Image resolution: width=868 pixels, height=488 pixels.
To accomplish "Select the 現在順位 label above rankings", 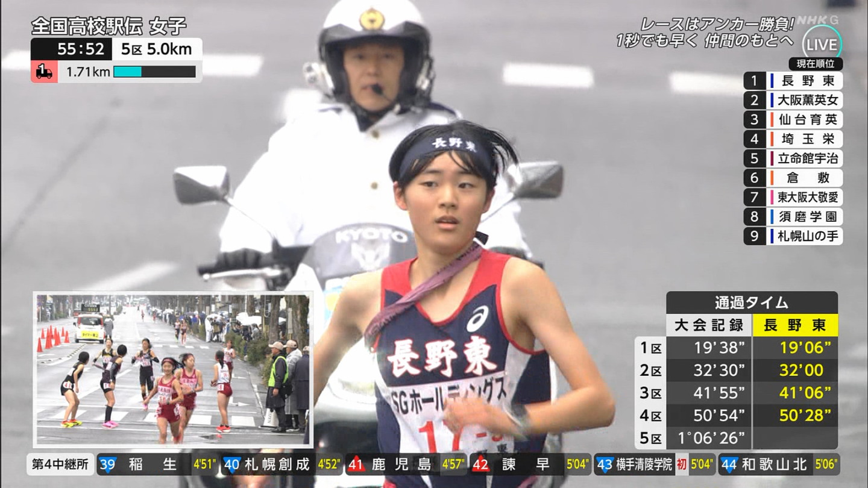I will click(x=816, y=64).
